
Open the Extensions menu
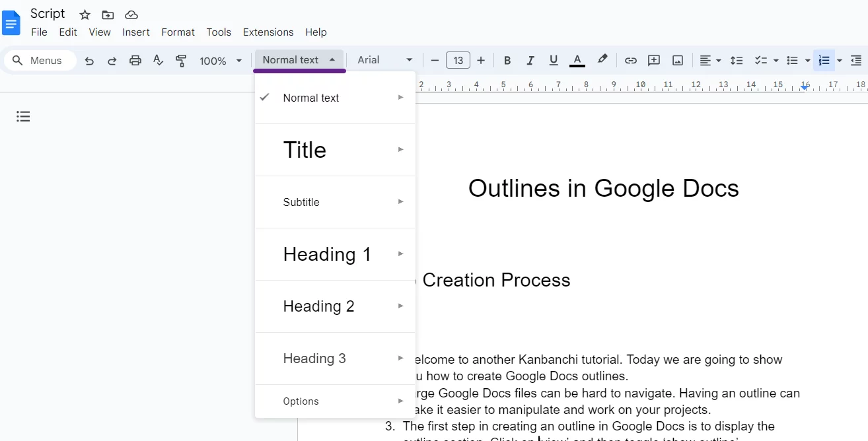[x=268, y=32]
